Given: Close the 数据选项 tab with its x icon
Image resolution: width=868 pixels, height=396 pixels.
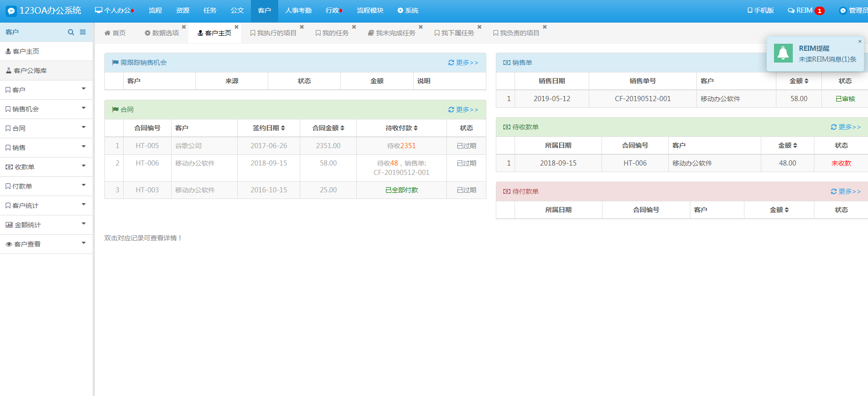Looking at the screenshot, I should pyautogui.click(x=184, y=27).
